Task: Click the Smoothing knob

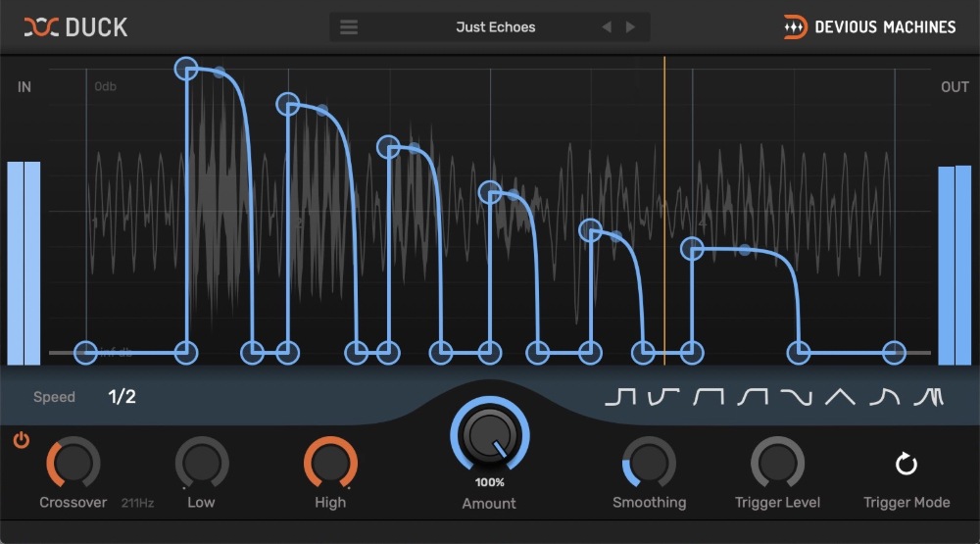Action: pos(650,463)
